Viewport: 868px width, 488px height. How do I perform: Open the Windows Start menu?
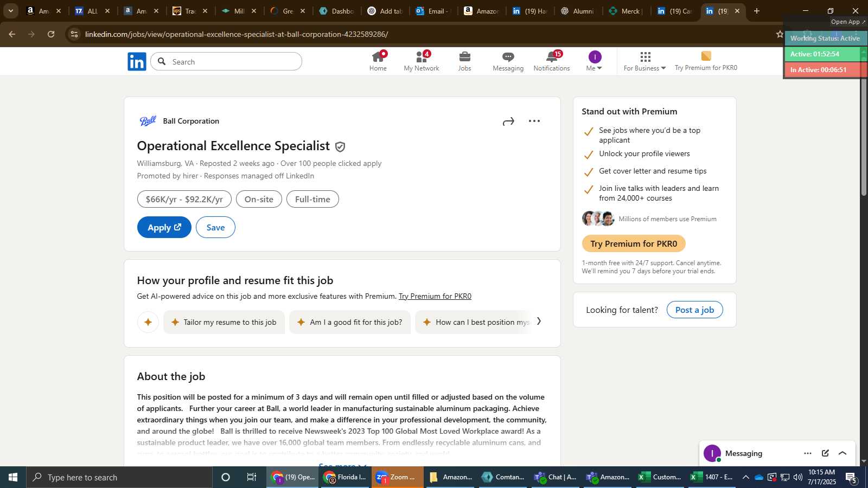[13, 477]
